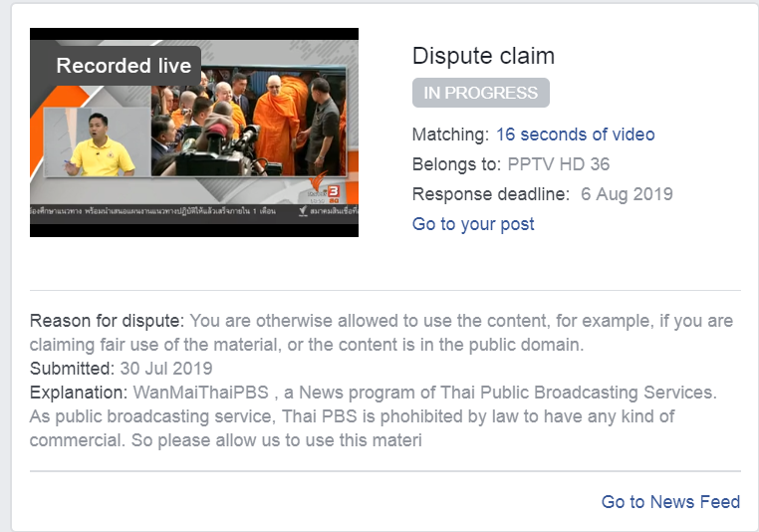The image size is (759, 532).
Task: Follow the Go to your post link
Action: 473,224
